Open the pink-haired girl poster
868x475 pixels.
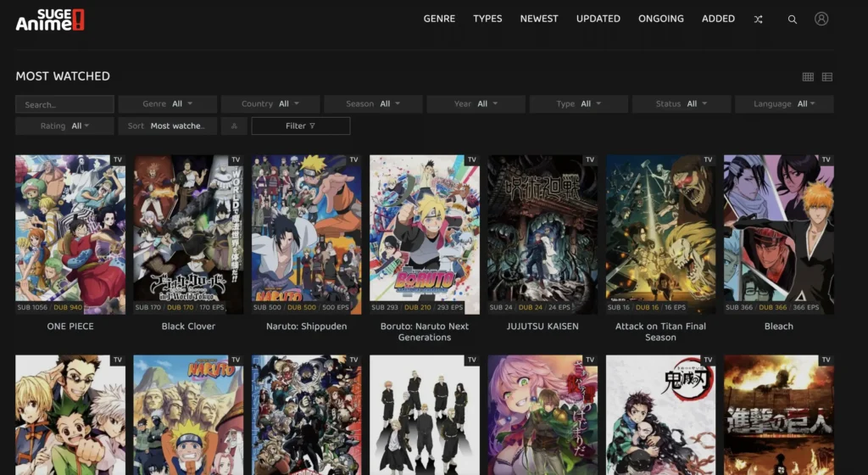[542, 416]
